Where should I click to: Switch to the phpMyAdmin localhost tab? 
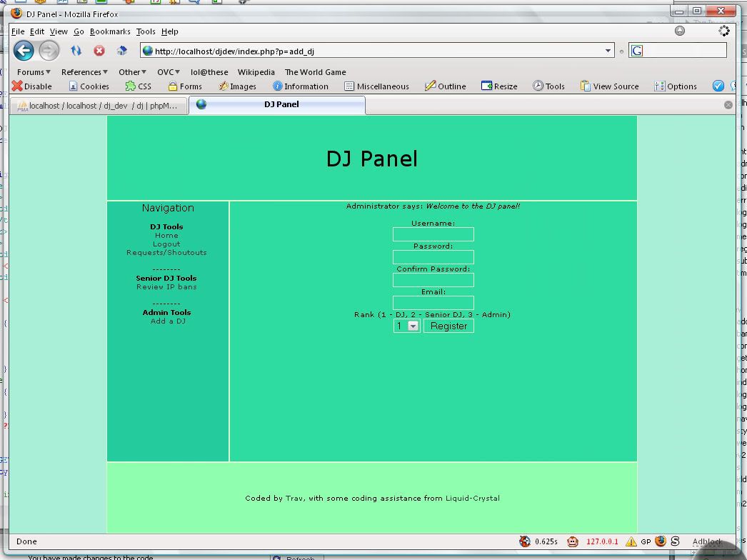99,106
